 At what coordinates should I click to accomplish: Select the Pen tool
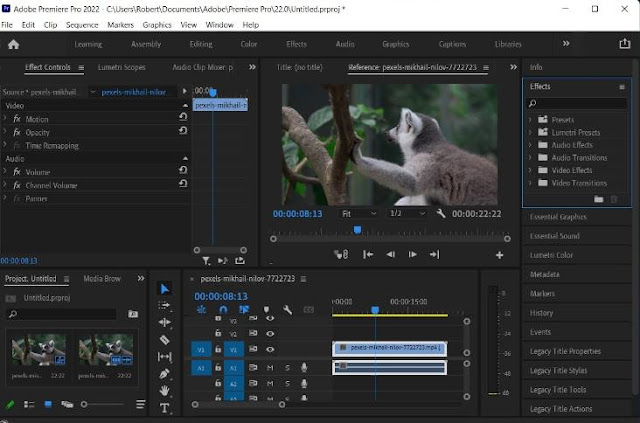[164, 374]
